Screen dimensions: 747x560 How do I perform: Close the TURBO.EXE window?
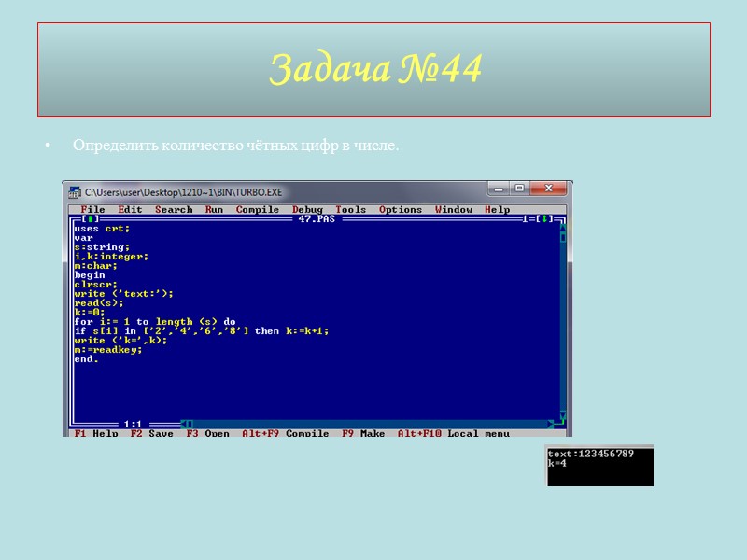coord(548,189)
